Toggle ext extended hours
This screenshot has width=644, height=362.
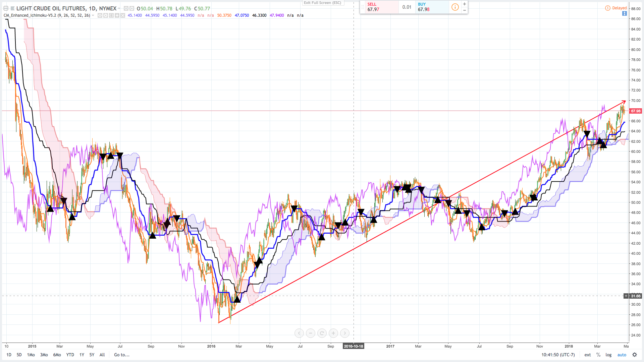[x=588, y=355]
